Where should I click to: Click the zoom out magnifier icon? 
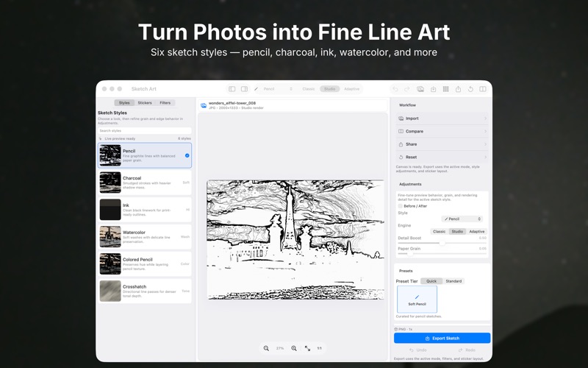(x=266, y=348)
